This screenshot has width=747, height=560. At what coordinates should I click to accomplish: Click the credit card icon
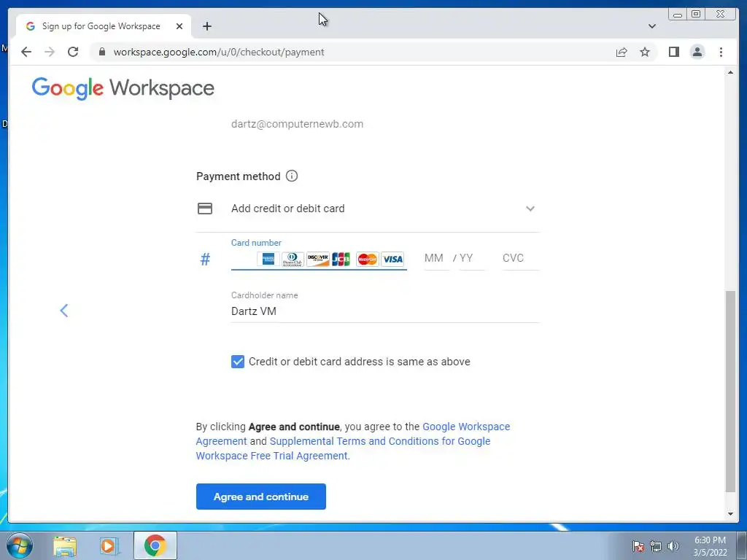tap(205, 209)
